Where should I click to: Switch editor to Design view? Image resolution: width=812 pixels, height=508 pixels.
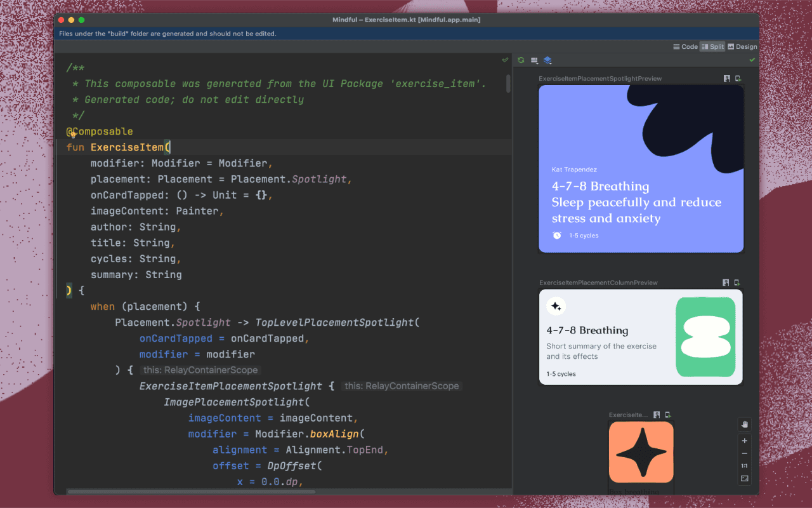[x=742, y=46]
